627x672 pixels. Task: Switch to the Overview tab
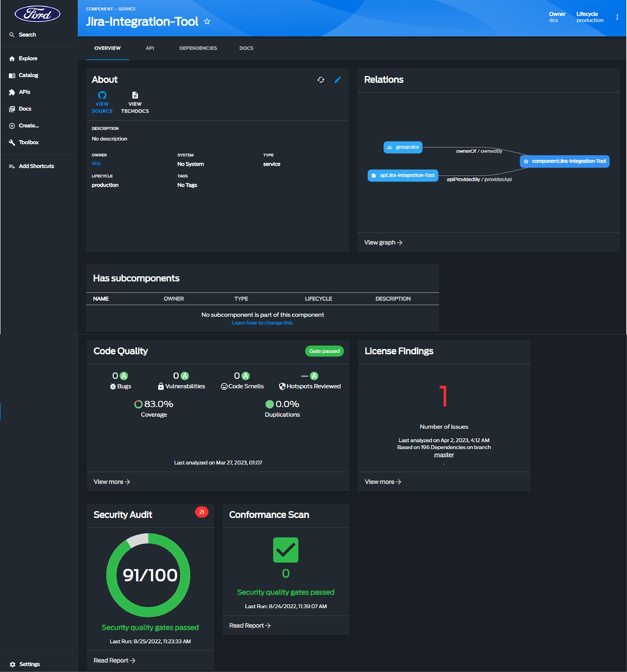[107, 48]
